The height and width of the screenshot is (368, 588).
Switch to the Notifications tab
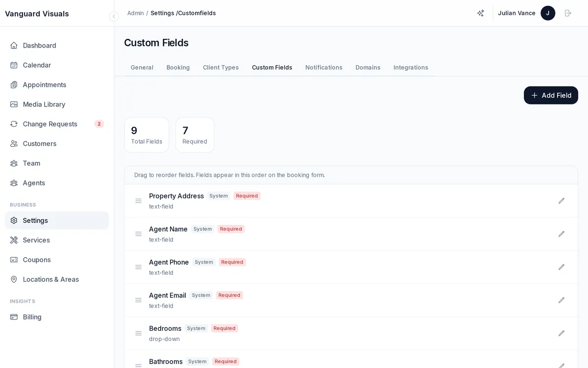point(324,67)
